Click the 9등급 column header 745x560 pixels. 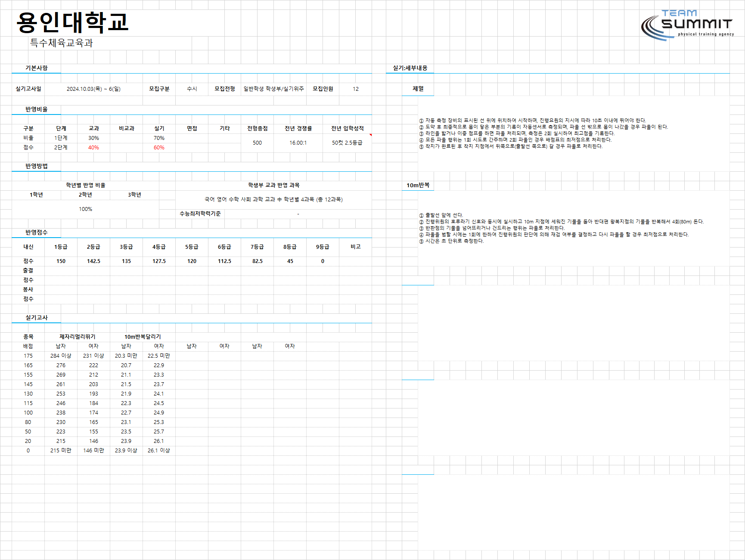tap(323, 247)
